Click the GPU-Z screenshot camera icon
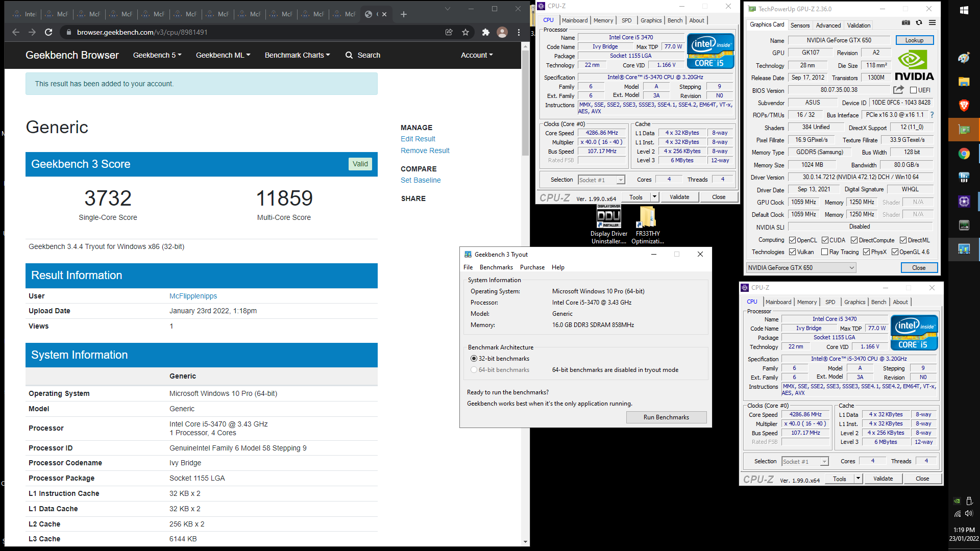Viewport: 980px width, 551px height. click(x=905, y=23)
